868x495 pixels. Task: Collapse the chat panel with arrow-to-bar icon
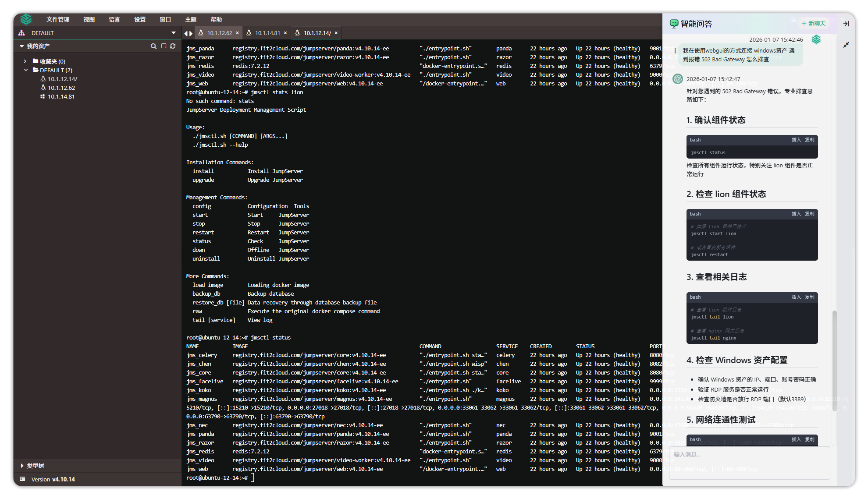pos(846,24)
